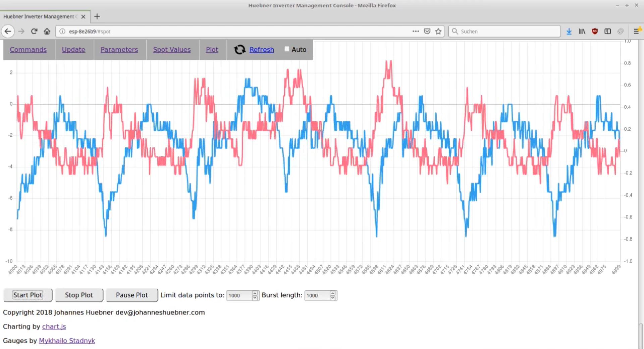Click the uBlock shield extension icon
The image size is (644, 349).
click(x=595, y=31)
